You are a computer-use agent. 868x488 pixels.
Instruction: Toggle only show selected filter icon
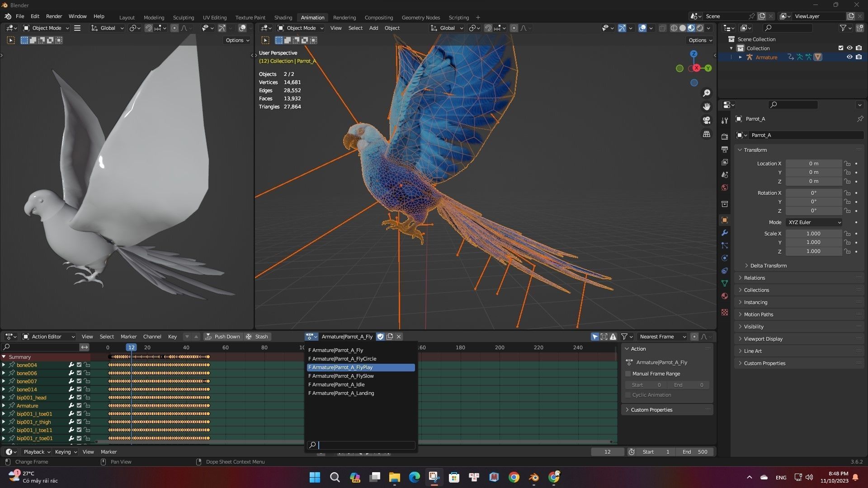[x=595, y=337]
